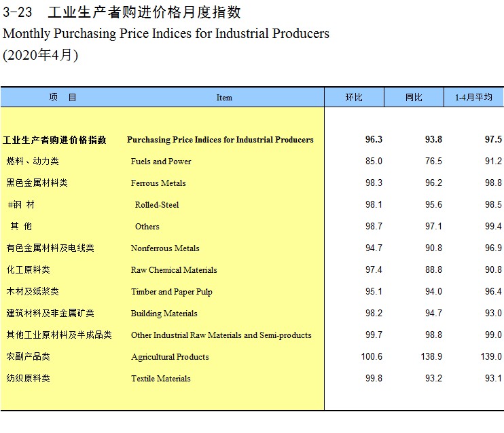
Task: Click the value 138.9 for Agricultural Products
Action: click(x=432, y=356)
